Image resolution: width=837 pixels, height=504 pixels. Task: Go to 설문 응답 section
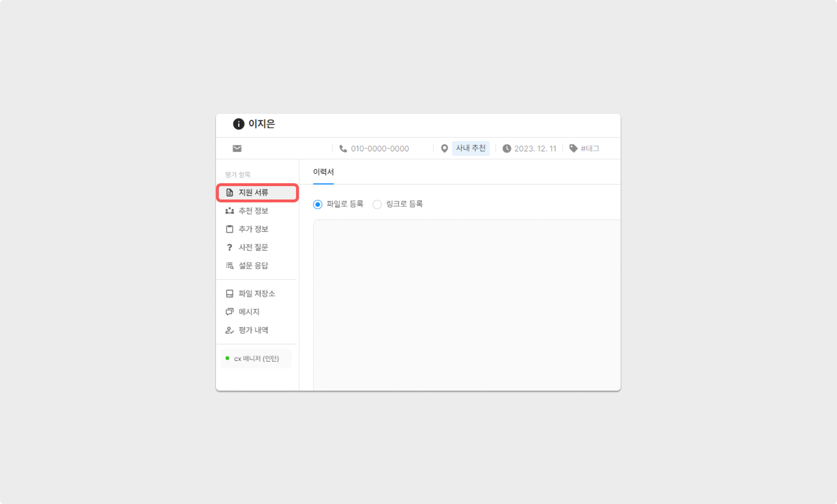point(253,266)
